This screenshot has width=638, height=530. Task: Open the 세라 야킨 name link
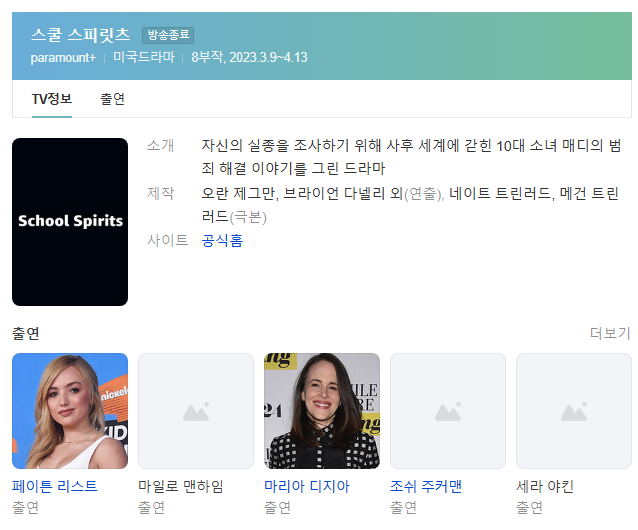544,487
